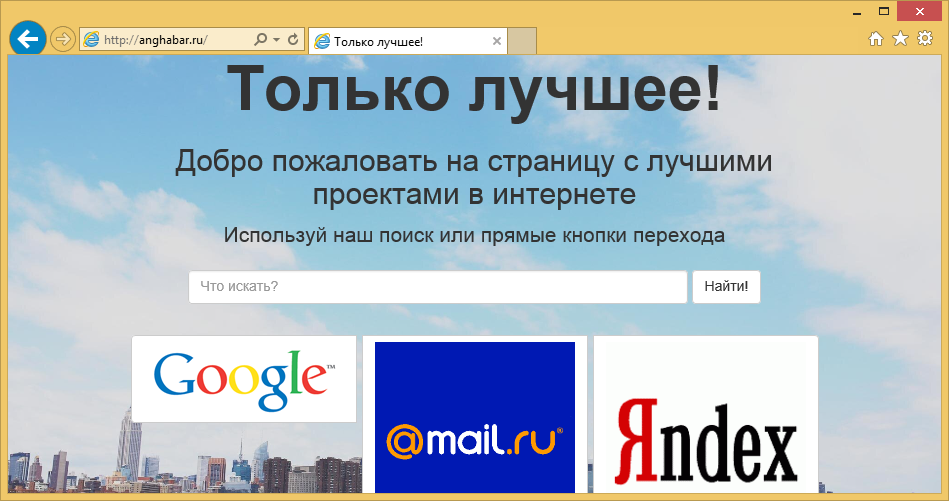Click the Forward navigation arrow
This screenshot has height=501, width=949.
click(62, 40)
